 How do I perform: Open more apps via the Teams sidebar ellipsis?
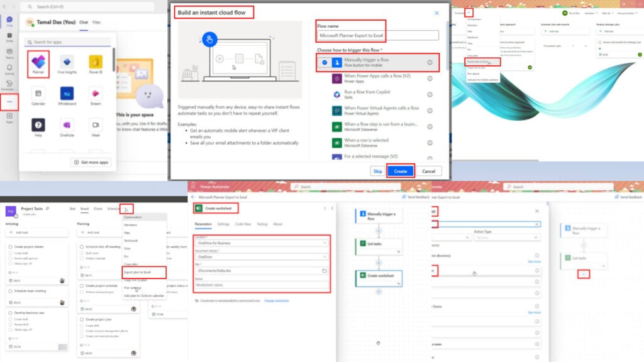coord(9,102)
